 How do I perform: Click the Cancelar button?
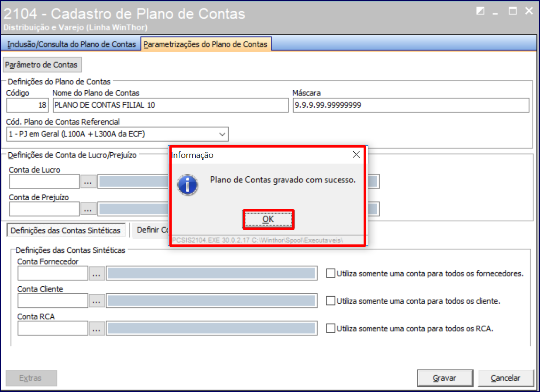coord(506,378)
